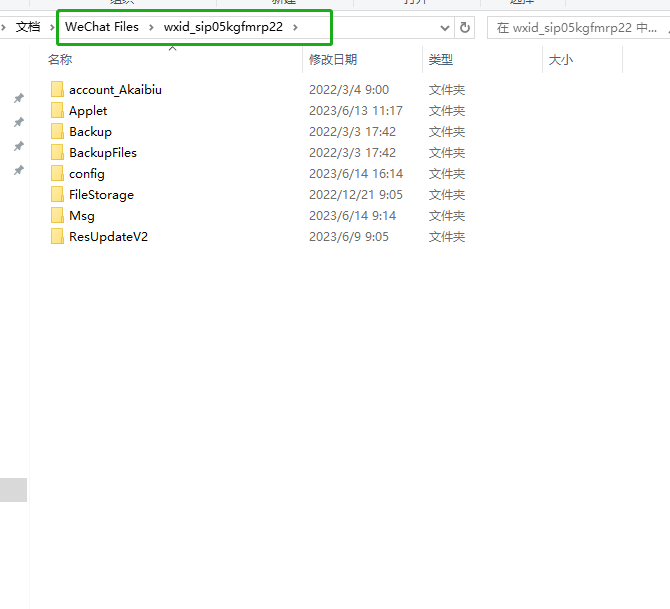Select the ResUpdateV2 folder
This screenshot has height=609, width=670.
click(x=108, y=237)
